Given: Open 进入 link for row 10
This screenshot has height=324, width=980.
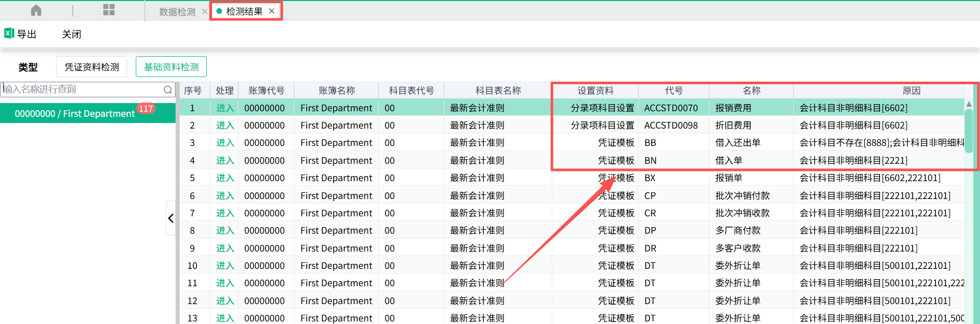Looking at the screenshot, I should 225,266.
